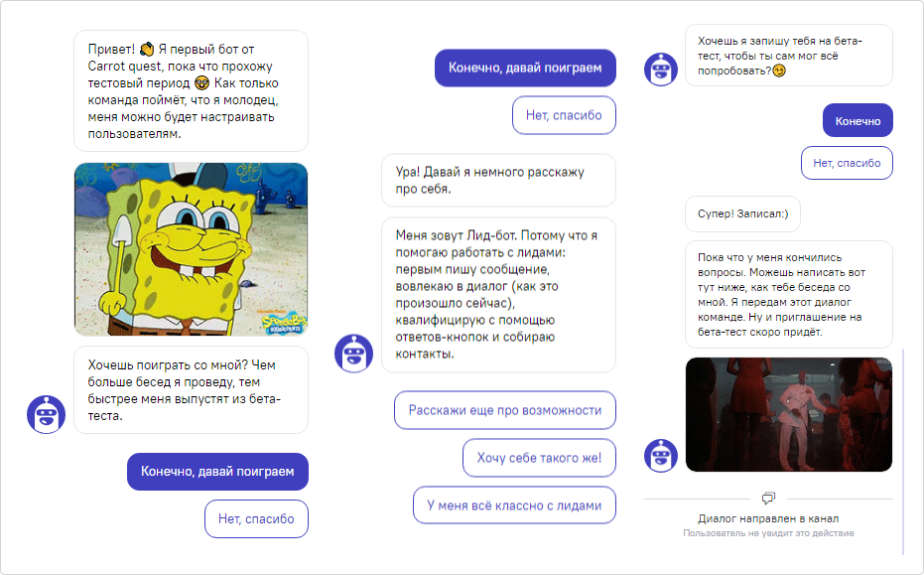Click the chat icon above "Диалог направлен в канал"
The width and height of the screenshot is (924, 575).
pyautogui.click(x=767, y=498)
